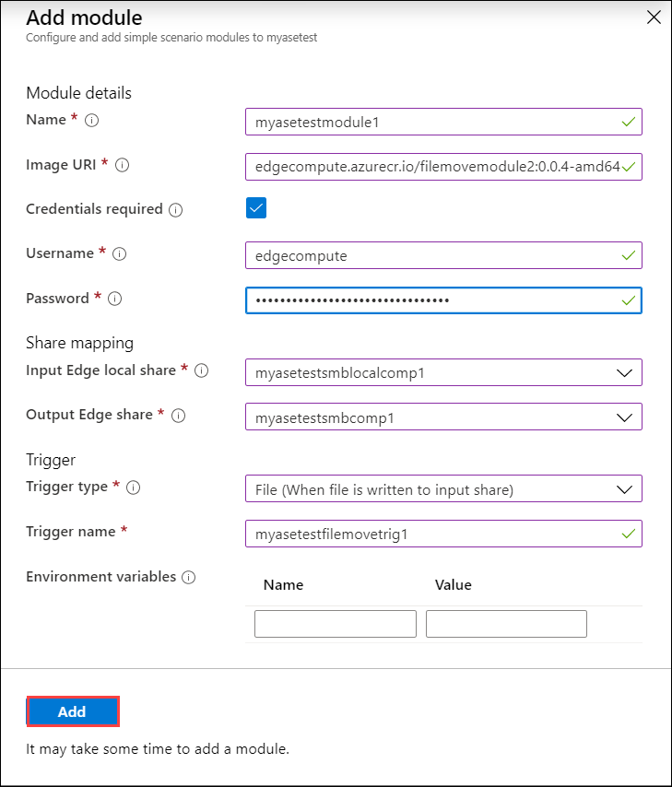Image resolution: width=672 pixels, height=787 pixels.
Task: Open the Password help tooltip
Action: pyautogui.click(x=114, y=299)
